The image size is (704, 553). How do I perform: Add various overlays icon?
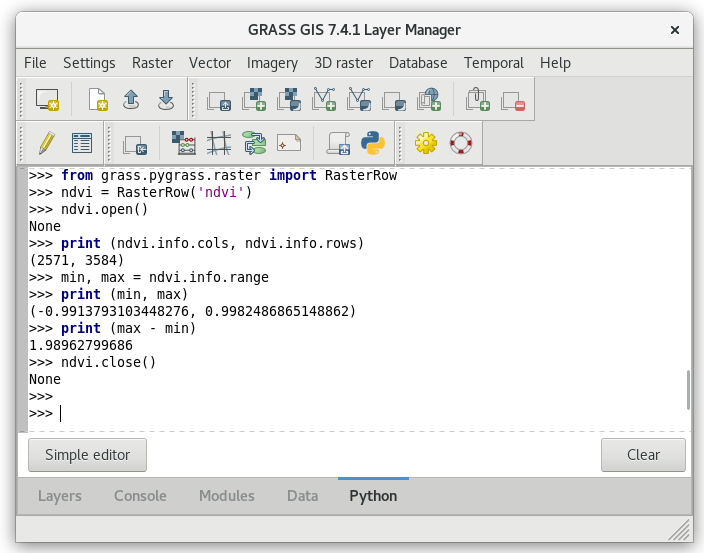(x=394, y=100)
